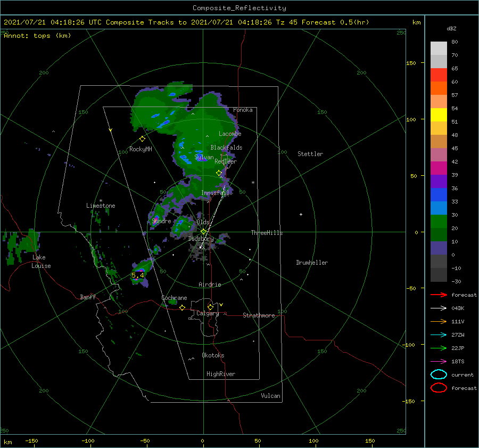Screen dimensions: 479x448
Task: Click the RockyMH label
Action: [x=141, y=149]
